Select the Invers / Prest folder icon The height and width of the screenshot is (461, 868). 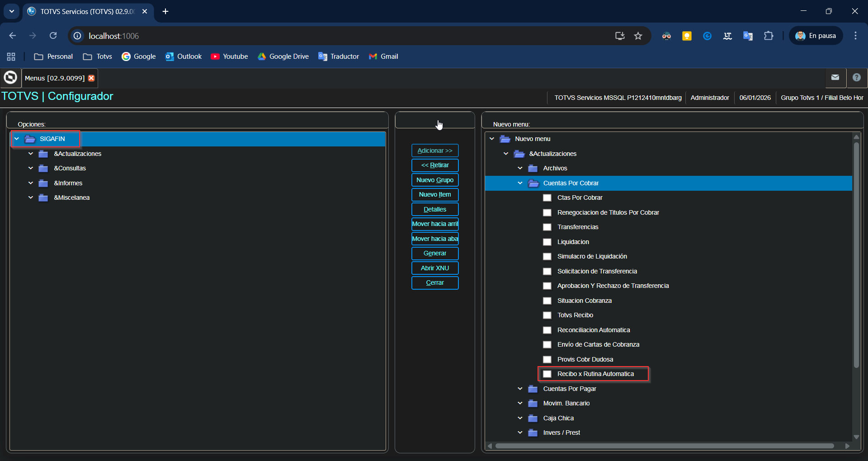pos(533,433)
